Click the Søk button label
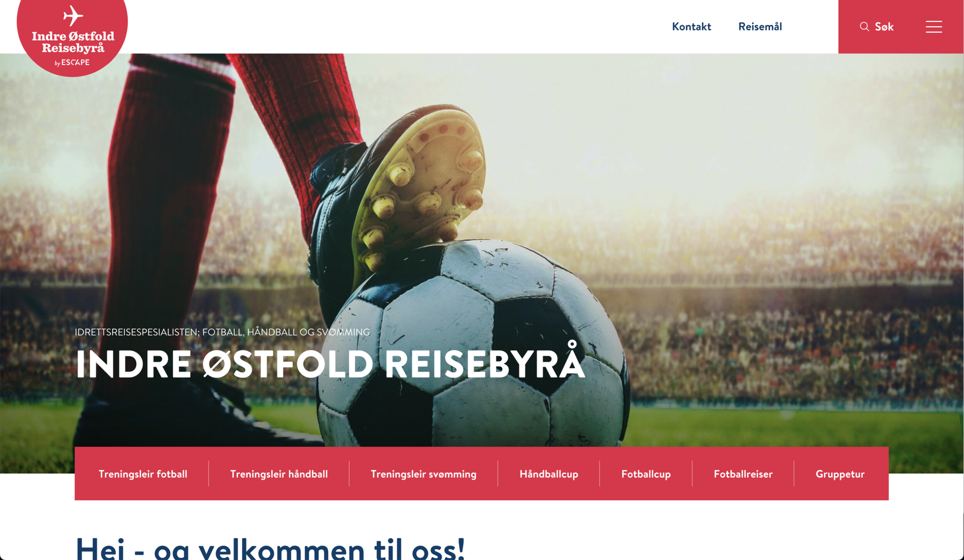Image resolution: width=964 pixels, height=560 pixels. pos(884,27)
